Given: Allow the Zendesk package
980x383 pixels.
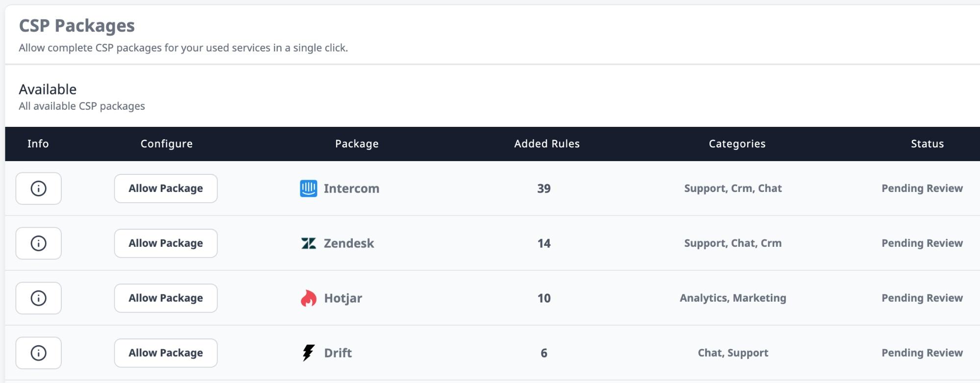Looking at the screenshot, I should 166,243.
